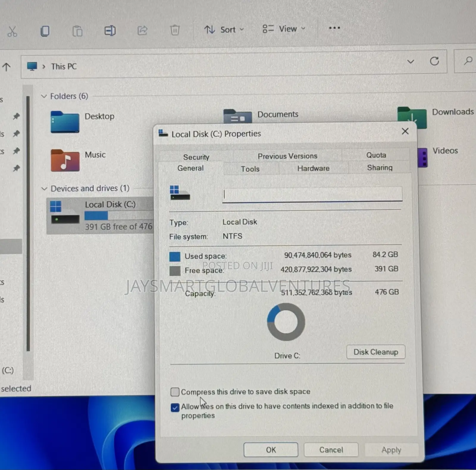Switch to the Sharing tab
The height and width of the screenshot is (470, 476).
[380, 168]
